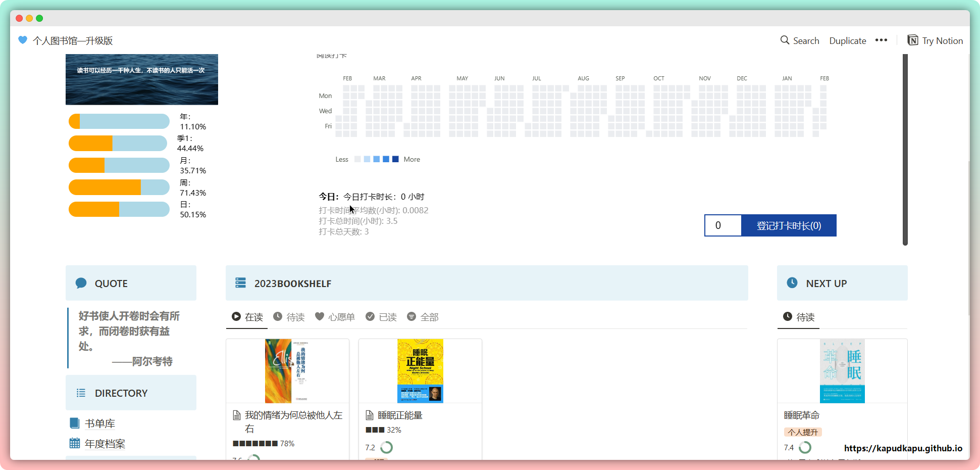Click the DIRECTORY list icon

coord(81,393)
